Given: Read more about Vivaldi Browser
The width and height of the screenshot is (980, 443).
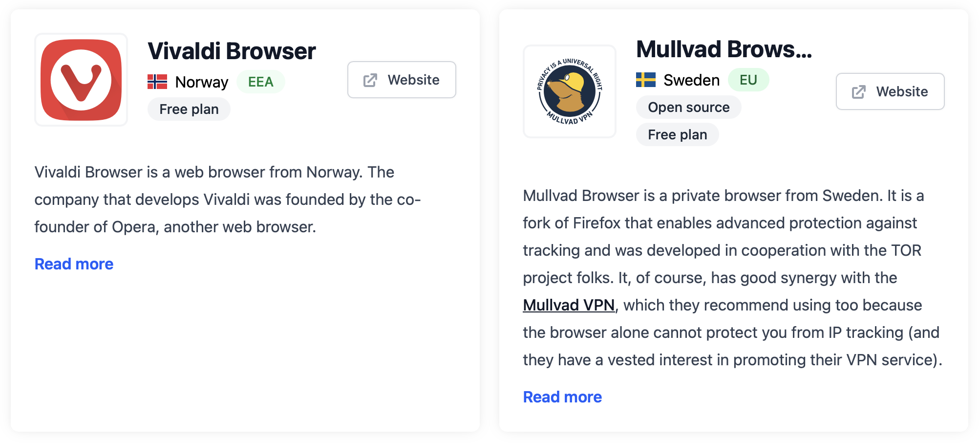Looking at the screenshot, I should 74,264.
